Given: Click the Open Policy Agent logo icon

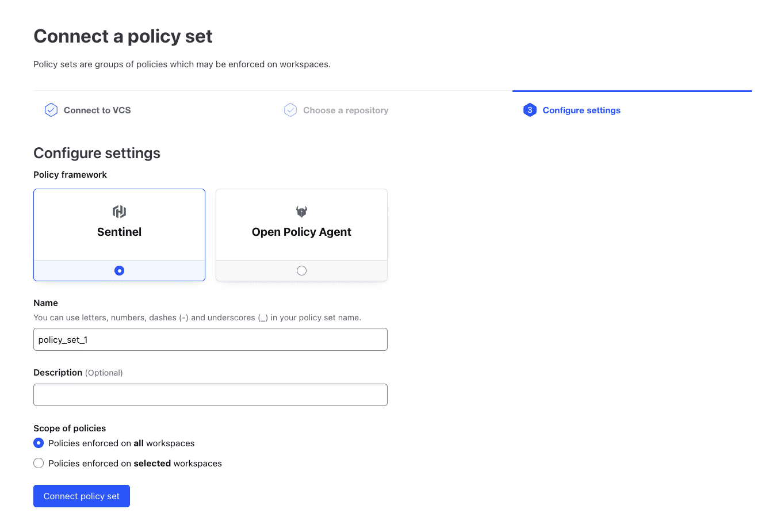Looking at the screenshot, I should [301, 212].
